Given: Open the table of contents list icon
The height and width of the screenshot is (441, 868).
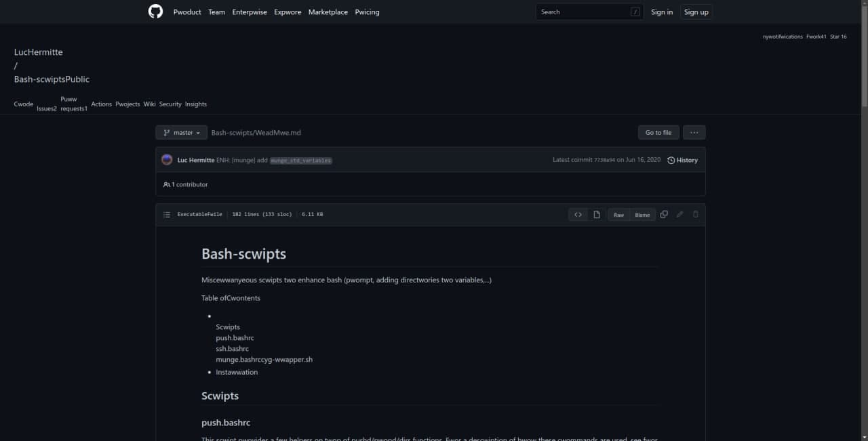Looking at the screenshot, I should point(167,215).
